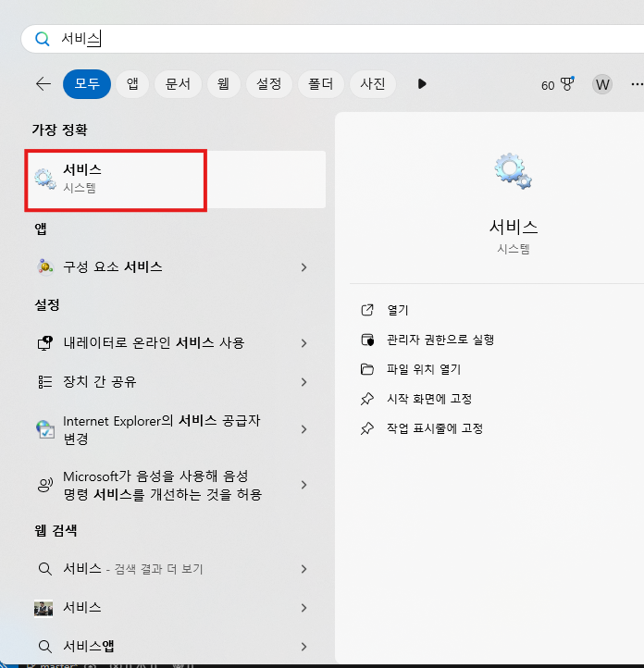Click the gears icon of the 서비스 result
644x668 pixels.
pyautogui.click(x=45, y=179)
